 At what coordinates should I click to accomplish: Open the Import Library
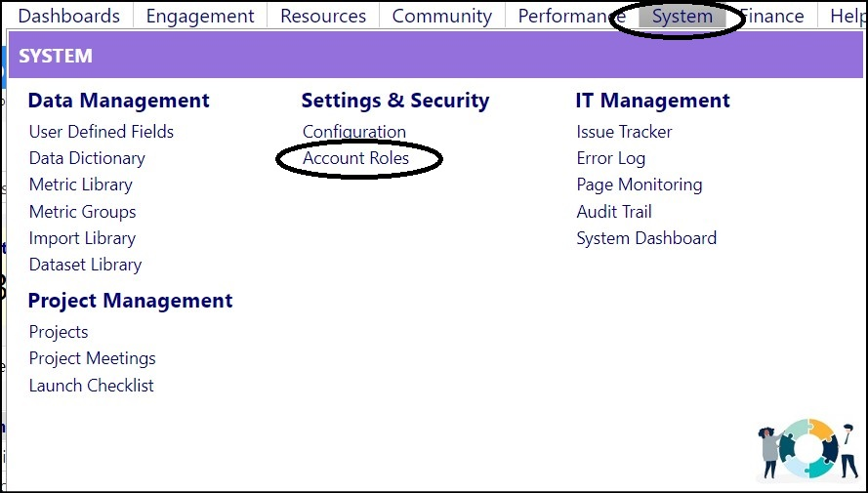(82, 238)
